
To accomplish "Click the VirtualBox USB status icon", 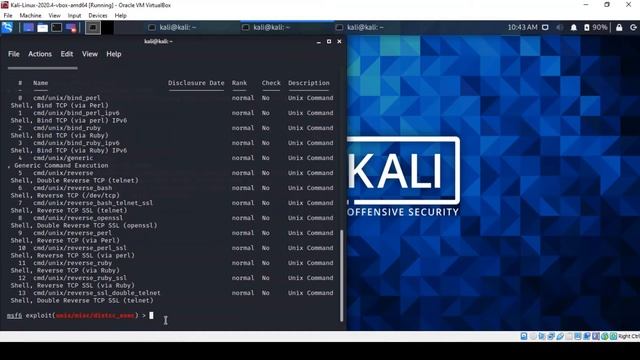I will tap(560, 336).
